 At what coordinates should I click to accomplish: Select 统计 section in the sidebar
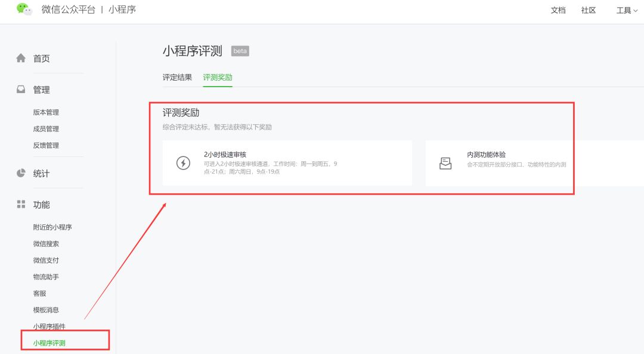42,174
